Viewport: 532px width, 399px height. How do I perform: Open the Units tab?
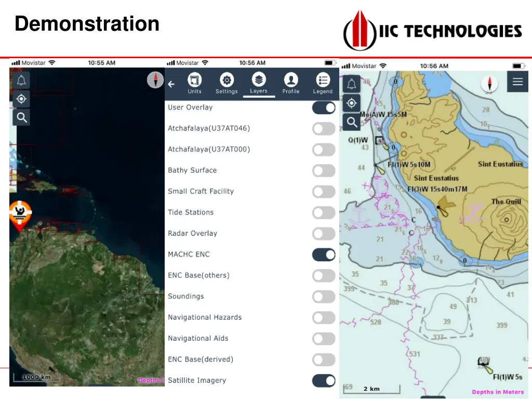click(x=194, y=84)
